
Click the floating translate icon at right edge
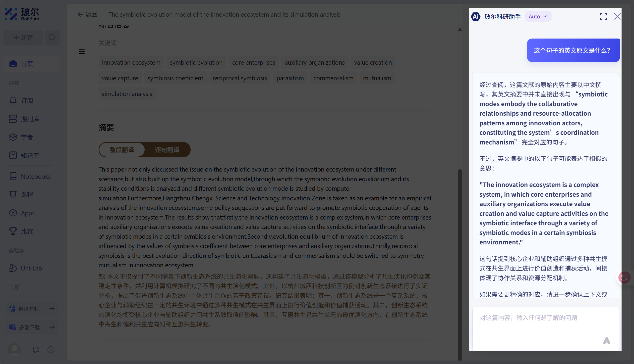(624, 277)
